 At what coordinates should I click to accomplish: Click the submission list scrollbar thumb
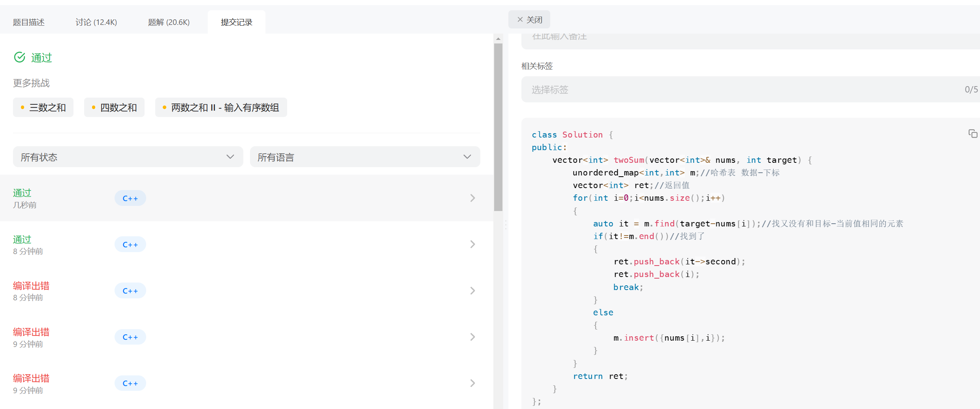tap(498, 127)
